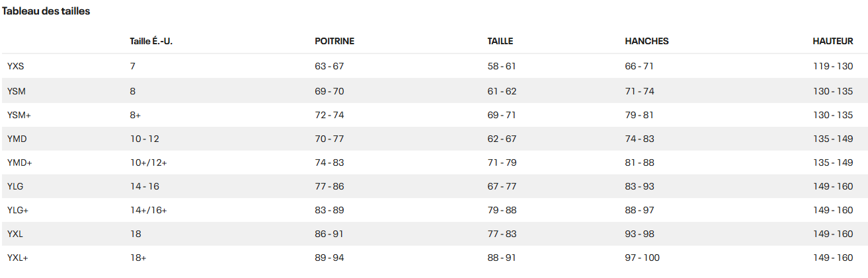Select the YSM size row label
The image size is (868, 278).
tap(17, 91)
